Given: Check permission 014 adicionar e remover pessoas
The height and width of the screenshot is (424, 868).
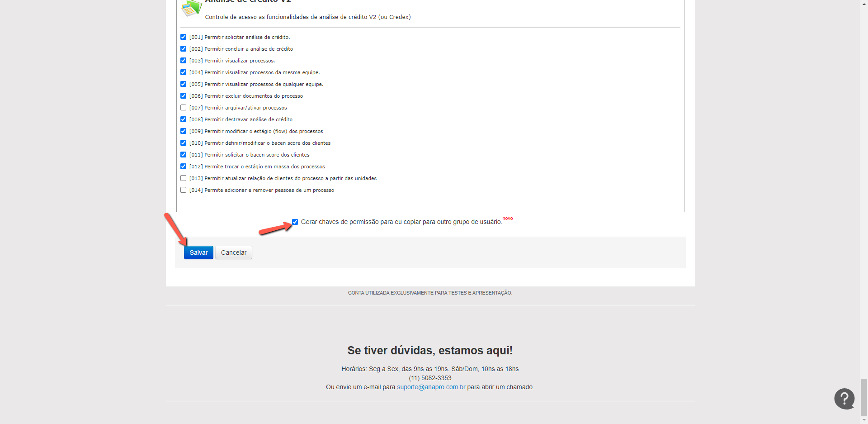Looking at the screenshot, I should point(183,190).
